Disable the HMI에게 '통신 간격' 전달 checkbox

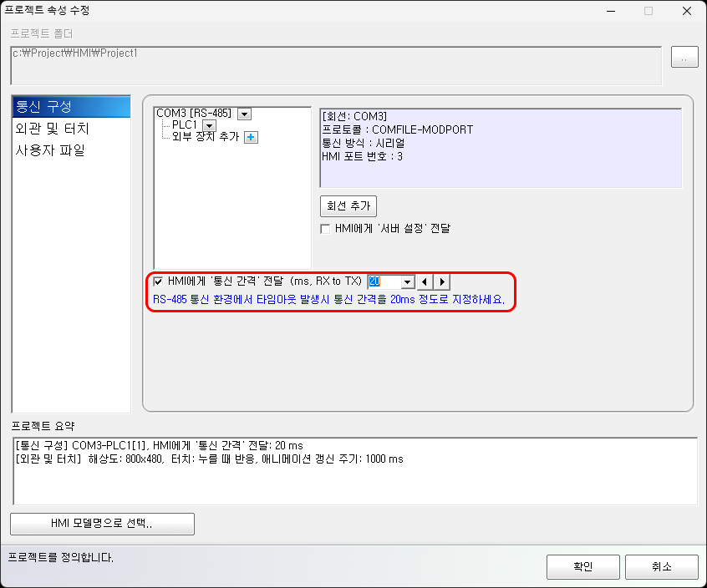158,282
